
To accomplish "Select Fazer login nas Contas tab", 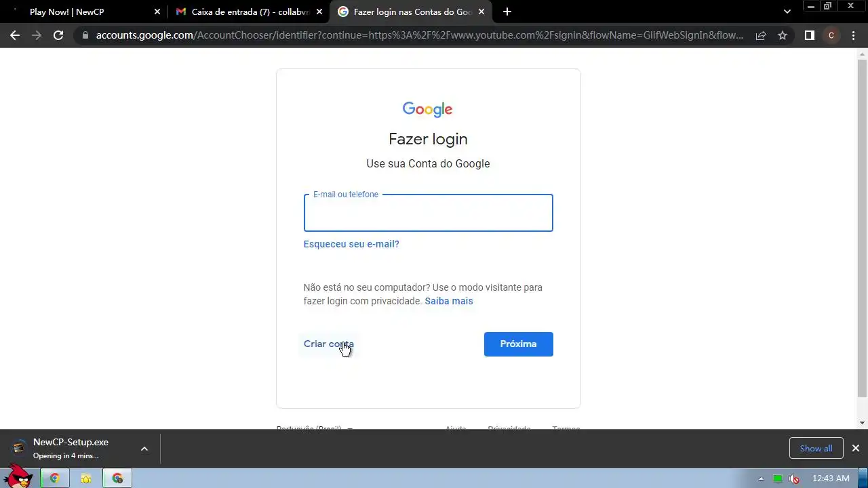I will (412, 12).
